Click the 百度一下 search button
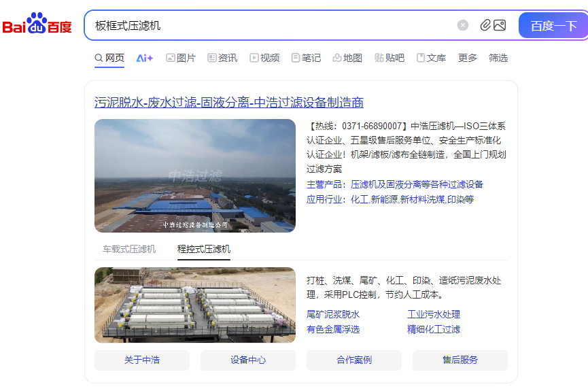 (553, 25)
